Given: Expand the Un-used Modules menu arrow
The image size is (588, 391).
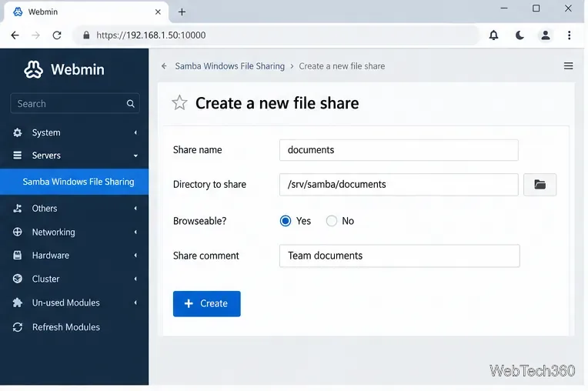Looking at the screenshot, I should click(135, 302).
